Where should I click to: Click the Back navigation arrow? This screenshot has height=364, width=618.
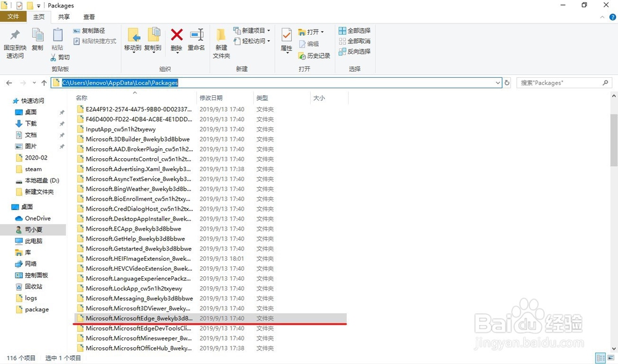tap(9, 83)
